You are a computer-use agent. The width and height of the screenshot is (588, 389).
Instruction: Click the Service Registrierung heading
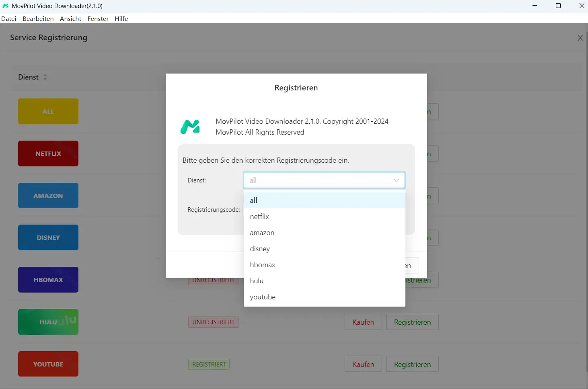(49, 37)
